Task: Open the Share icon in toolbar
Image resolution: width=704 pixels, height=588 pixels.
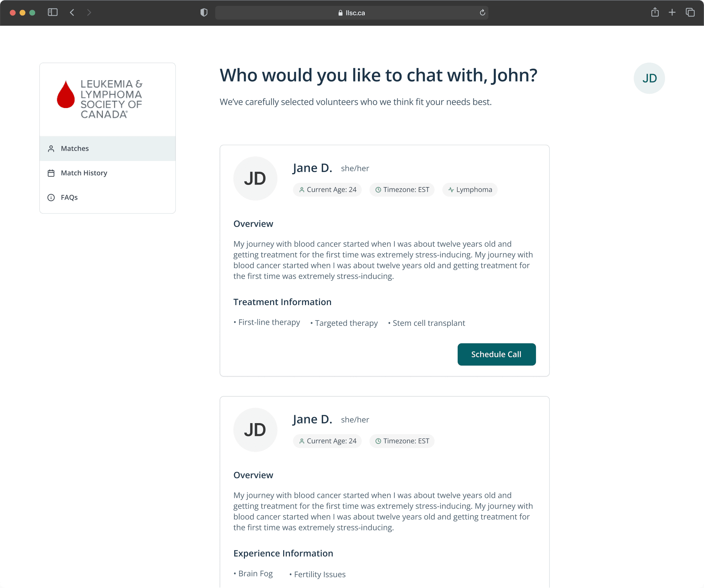Action: coord(655,13)
